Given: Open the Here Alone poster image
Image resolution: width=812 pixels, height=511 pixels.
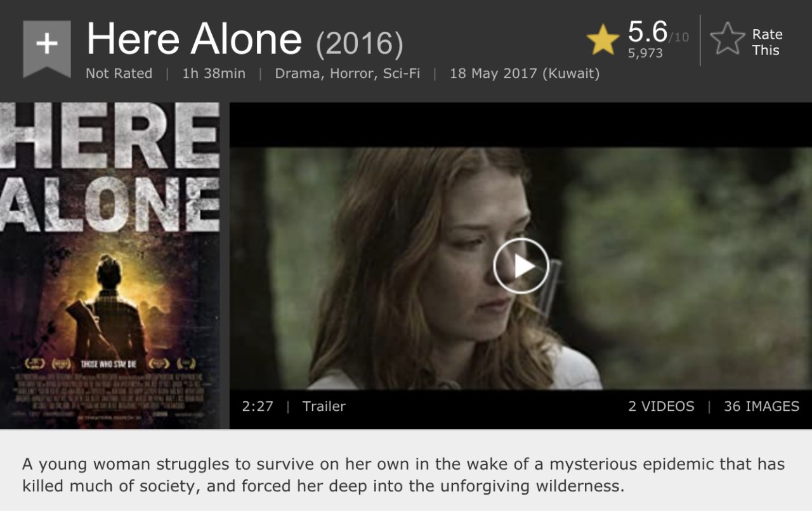Looking at the screenshot, I should click(110, 266).
